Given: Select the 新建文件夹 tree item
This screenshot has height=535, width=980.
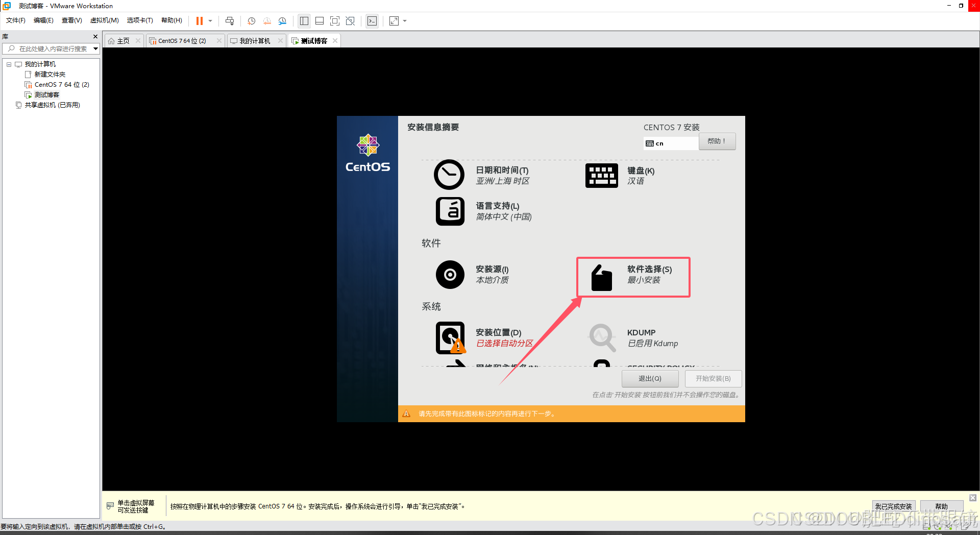Looking at the screenshot, I should point(50,75).
